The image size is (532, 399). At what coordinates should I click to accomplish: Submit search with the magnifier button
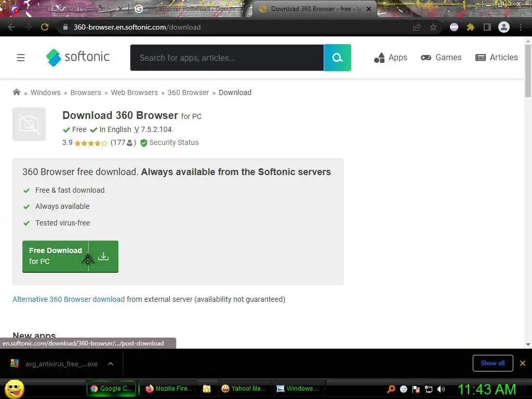[x=337, y=58]
